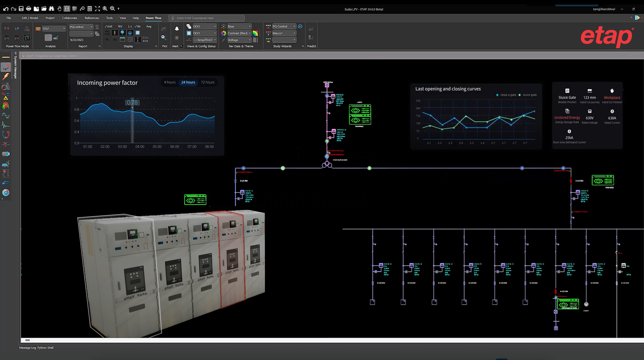Click the print icon in quick toolbar
This screenshot has height=360, width=644.
[29, 9]
